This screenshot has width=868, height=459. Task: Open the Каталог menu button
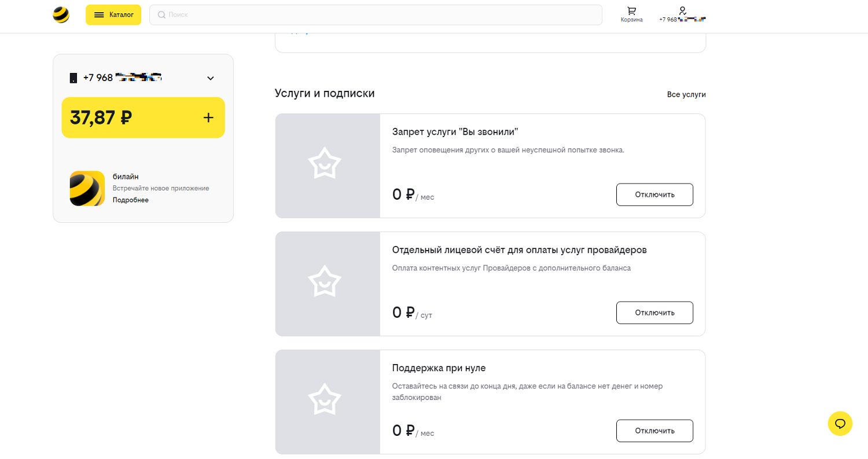[x=113, y=15]
